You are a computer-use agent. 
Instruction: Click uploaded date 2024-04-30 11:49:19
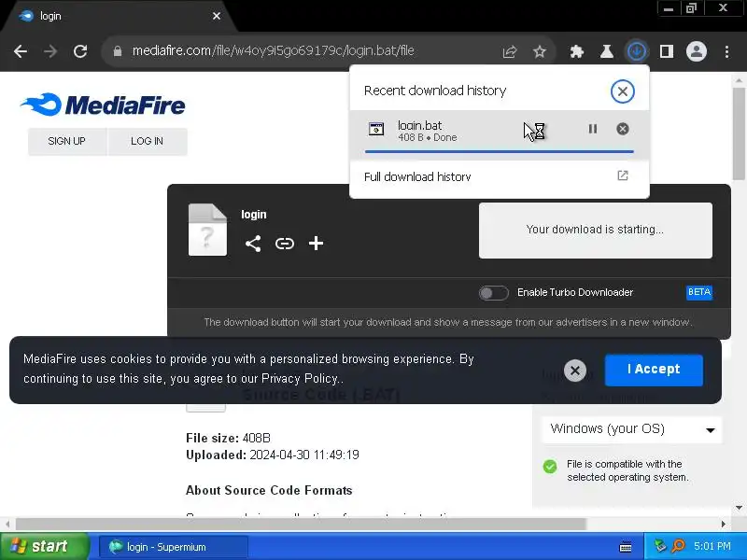coord(304,455)
